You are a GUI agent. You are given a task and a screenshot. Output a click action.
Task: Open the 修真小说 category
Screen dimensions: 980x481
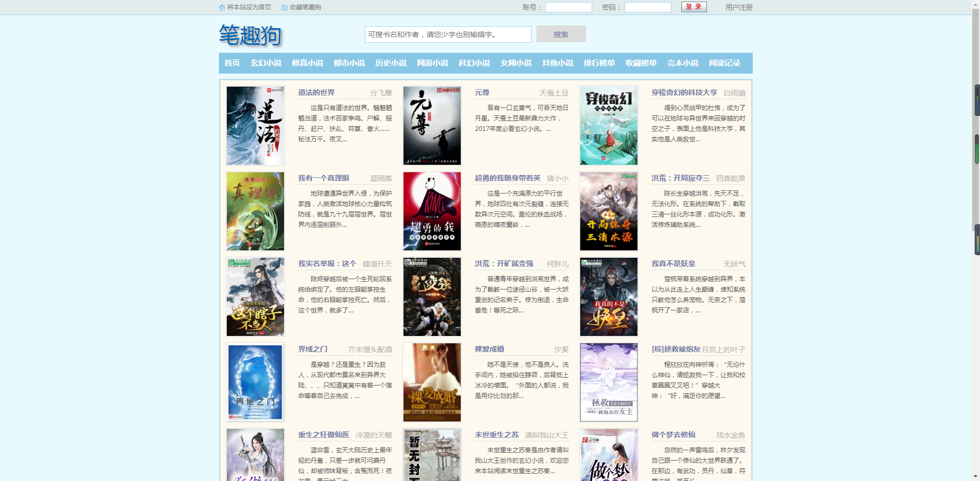(308, 63)
